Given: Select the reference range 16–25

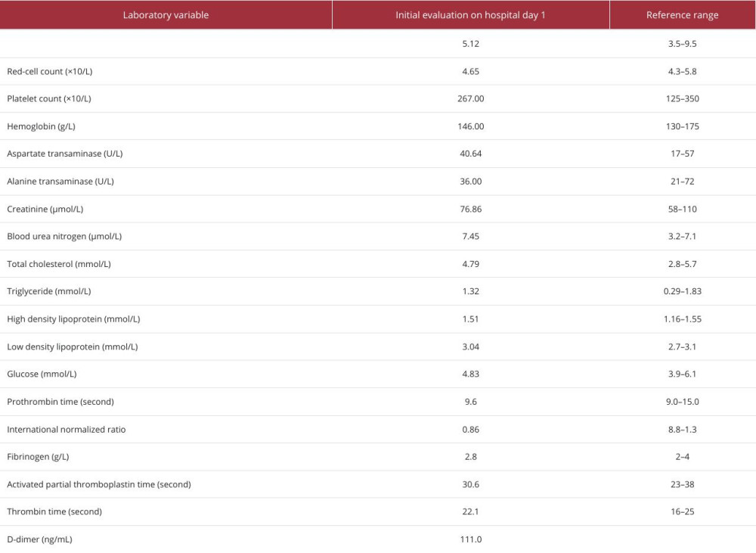Looking at the screenshot, I should 682,511.
